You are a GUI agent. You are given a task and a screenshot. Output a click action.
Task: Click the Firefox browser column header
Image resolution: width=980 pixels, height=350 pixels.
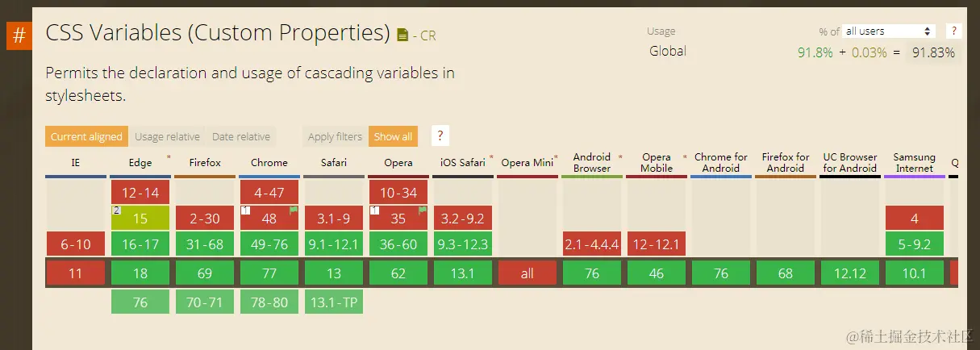(x=205, y=162)
